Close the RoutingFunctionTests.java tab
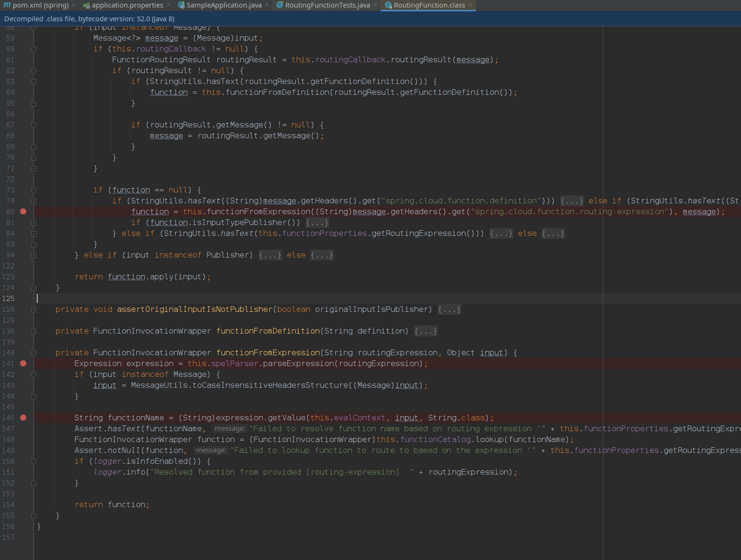 375,5
